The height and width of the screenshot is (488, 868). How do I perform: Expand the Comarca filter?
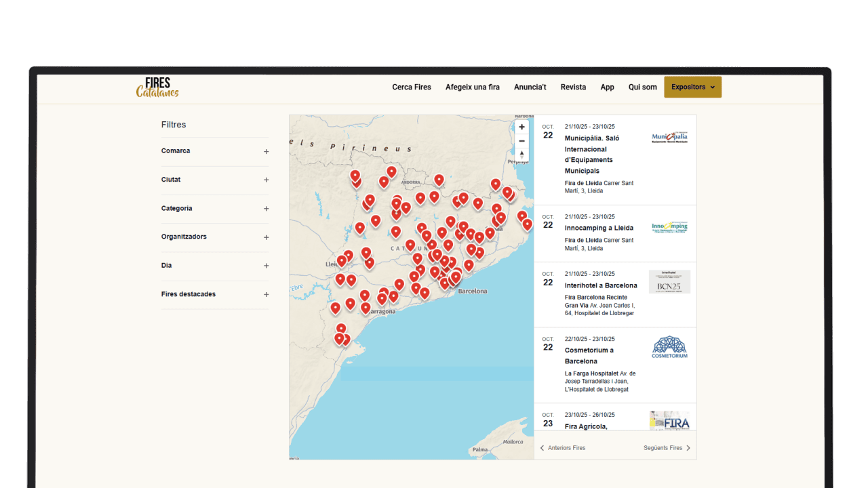pyautogui.click(x=266, y=152)
